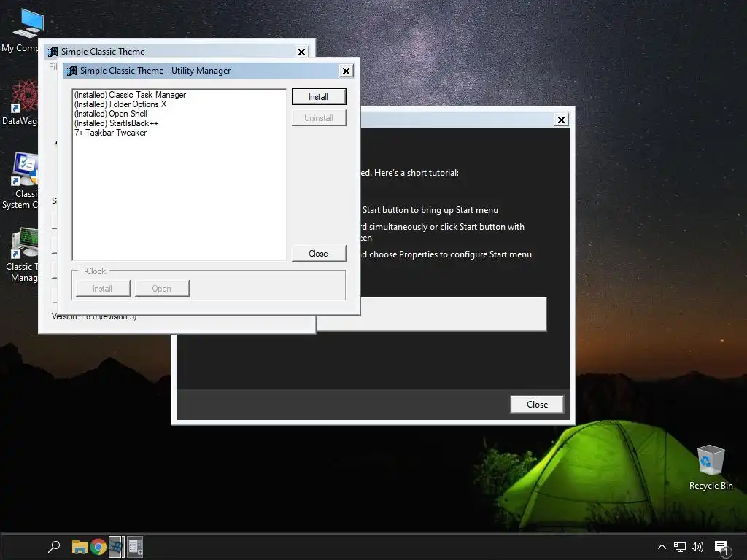
Task: Click the T-Clock Install button
Action: point(102,289)
